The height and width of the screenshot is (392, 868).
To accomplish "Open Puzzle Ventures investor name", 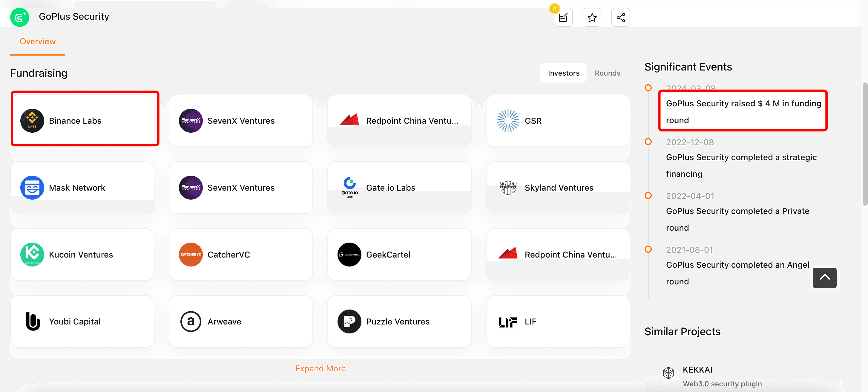I will (398, 321).
